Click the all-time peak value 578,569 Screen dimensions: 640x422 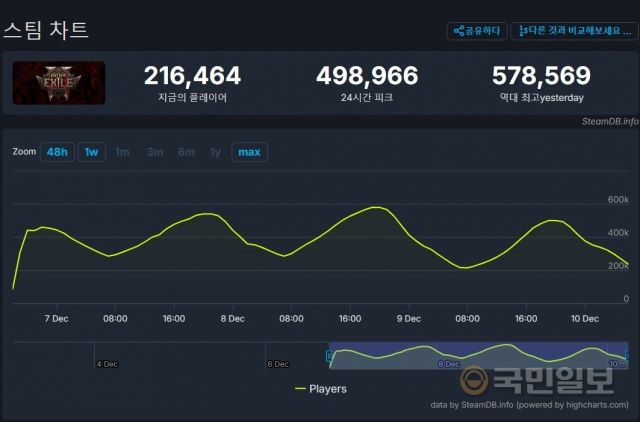541,76
